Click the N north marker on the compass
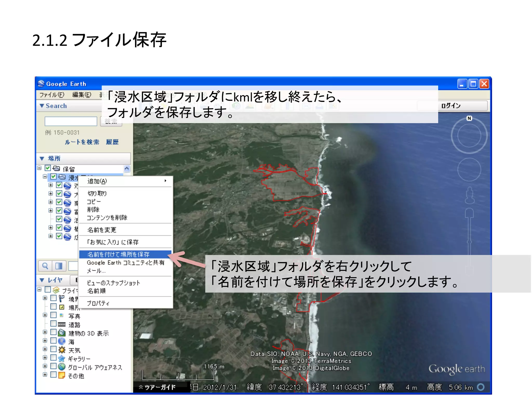Viewport: 532px width, 399px height. 469,118
